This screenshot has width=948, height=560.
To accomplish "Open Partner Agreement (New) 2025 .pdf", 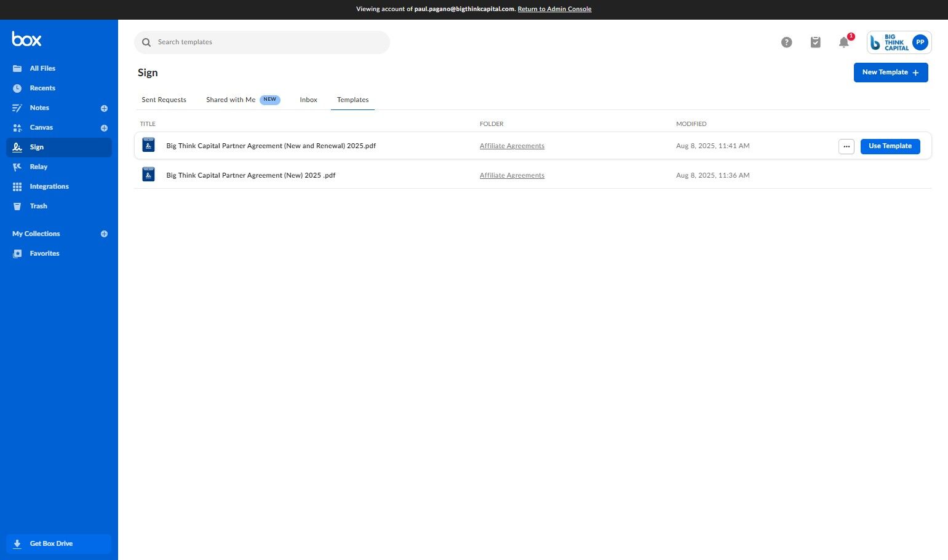I will [251, 175].
